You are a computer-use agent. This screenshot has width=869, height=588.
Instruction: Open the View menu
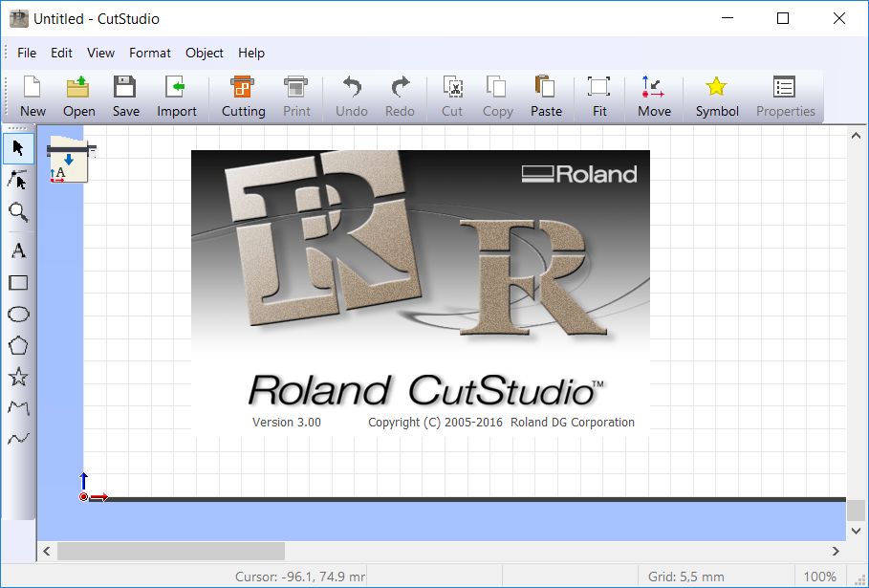pos(100,53)
